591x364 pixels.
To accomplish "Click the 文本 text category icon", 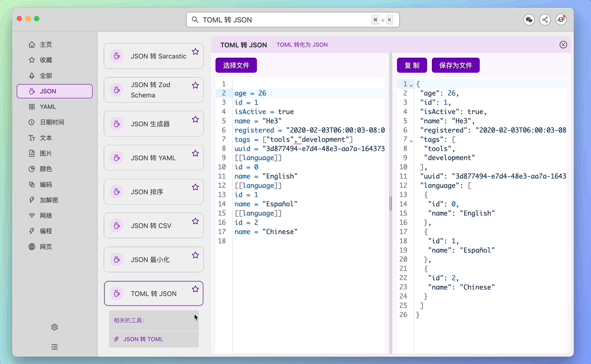I will pyautogui.click(x=32, y=138).
